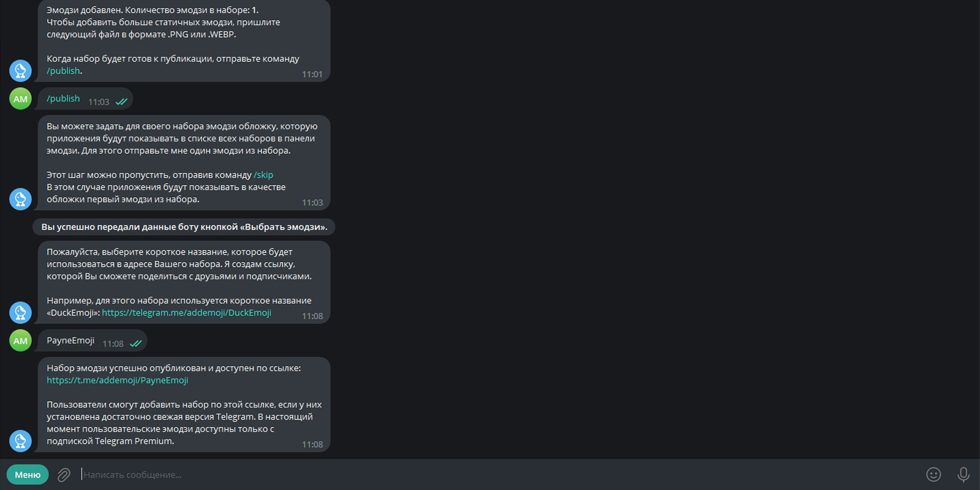Open bot avatar beside the DuckEmoji example message
The width and height of the screenshot is (980, 490).
20,312
